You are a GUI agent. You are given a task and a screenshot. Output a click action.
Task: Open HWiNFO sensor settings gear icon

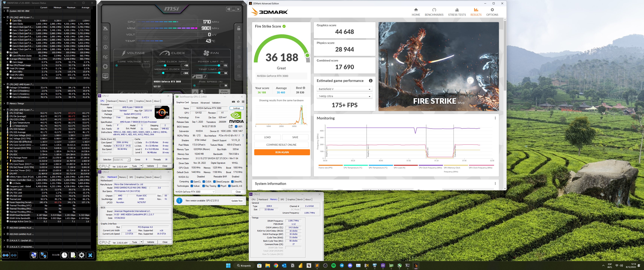pyautogui.click(x=81, y=255)
